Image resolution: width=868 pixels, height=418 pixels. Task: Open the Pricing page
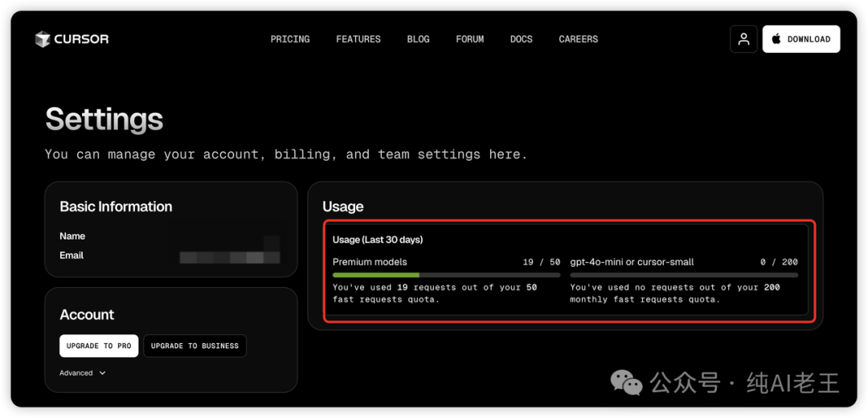click(290, 39)
